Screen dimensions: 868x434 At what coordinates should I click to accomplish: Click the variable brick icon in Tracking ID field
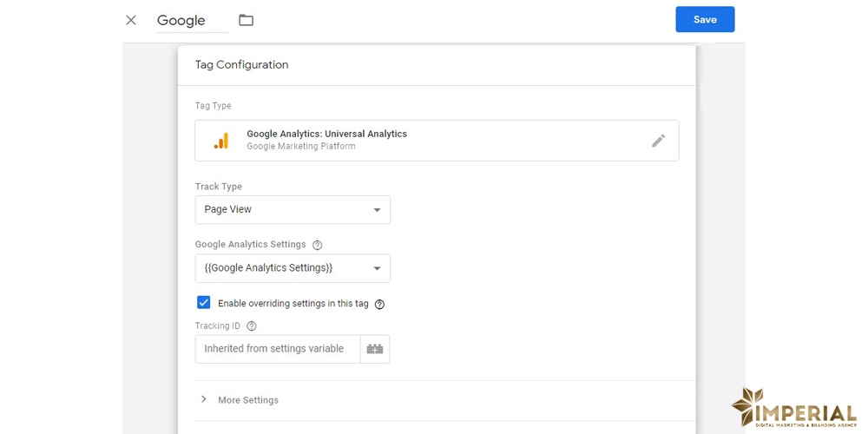(375, 349)
